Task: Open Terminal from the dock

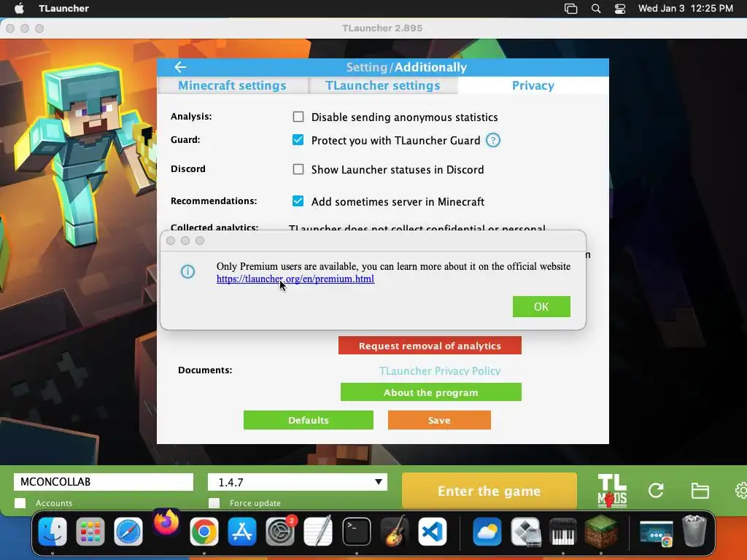Action: 356,532
